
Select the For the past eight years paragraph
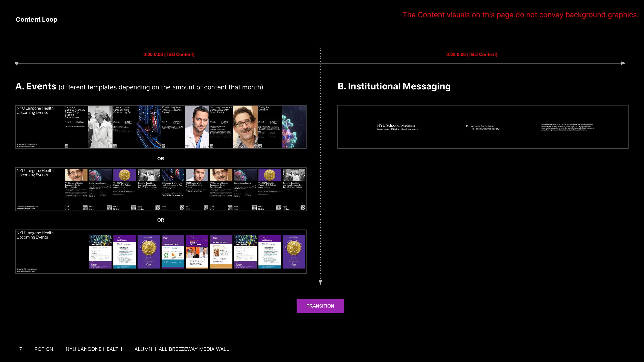tap(568, 127)
